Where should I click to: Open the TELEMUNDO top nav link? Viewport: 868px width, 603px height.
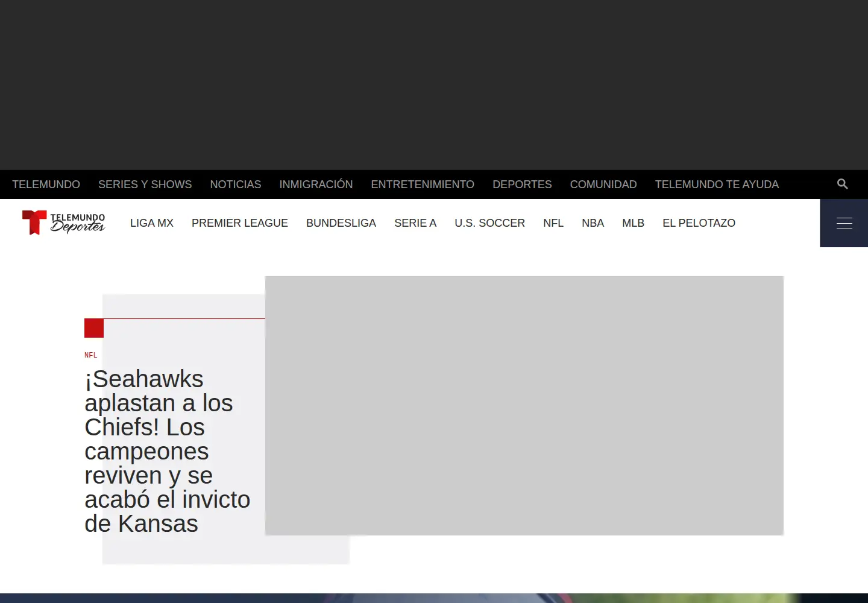(46, 185)
